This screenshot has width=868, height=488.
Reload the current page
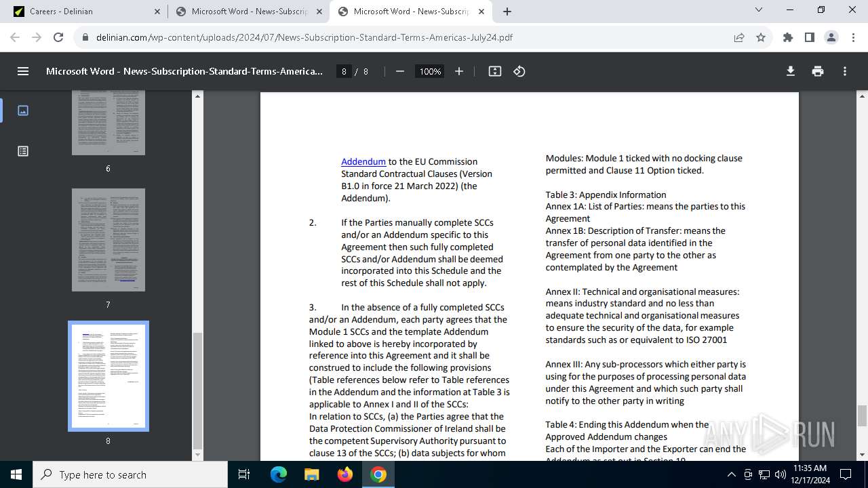pos(58,37)
